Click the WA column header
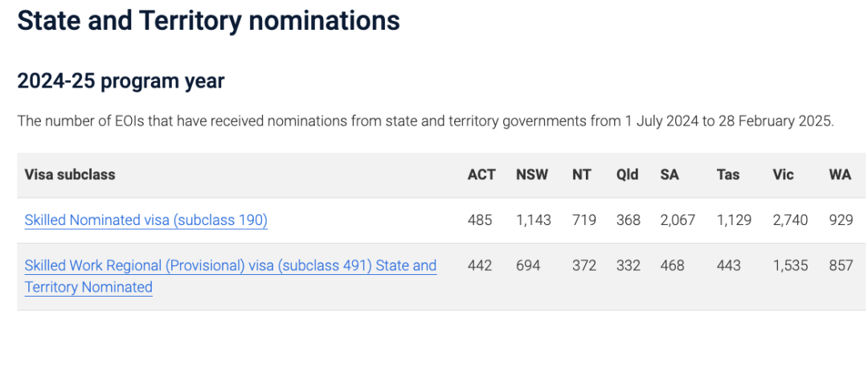 coord(840,174)
